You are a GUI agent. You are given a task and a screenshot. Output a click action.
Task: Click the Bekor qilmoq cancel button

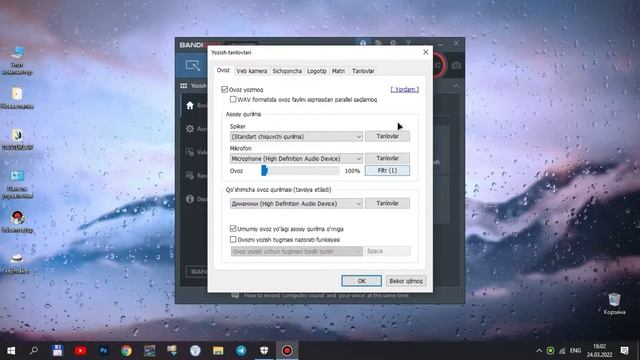point(406,281)
